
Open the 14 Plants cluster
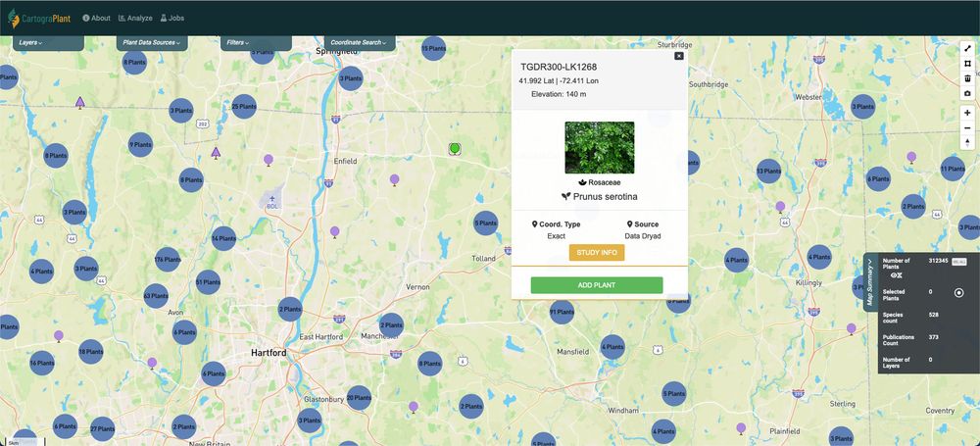(223, 238)
